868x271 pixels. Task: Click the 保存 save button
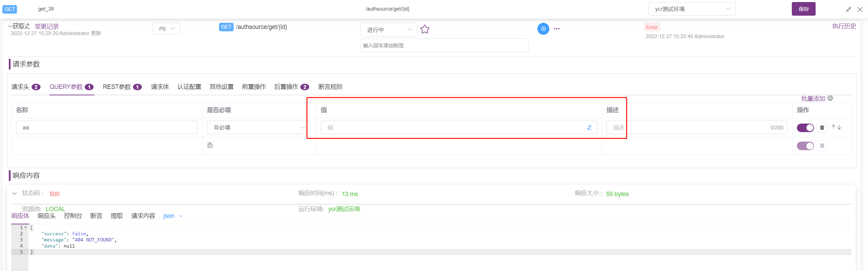pos(803,9)
